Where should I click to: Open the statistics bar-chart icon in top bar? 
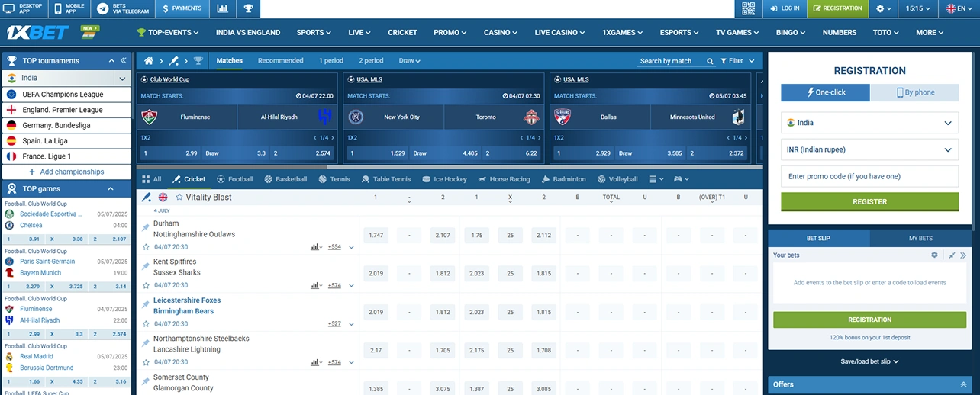(222, 8)
